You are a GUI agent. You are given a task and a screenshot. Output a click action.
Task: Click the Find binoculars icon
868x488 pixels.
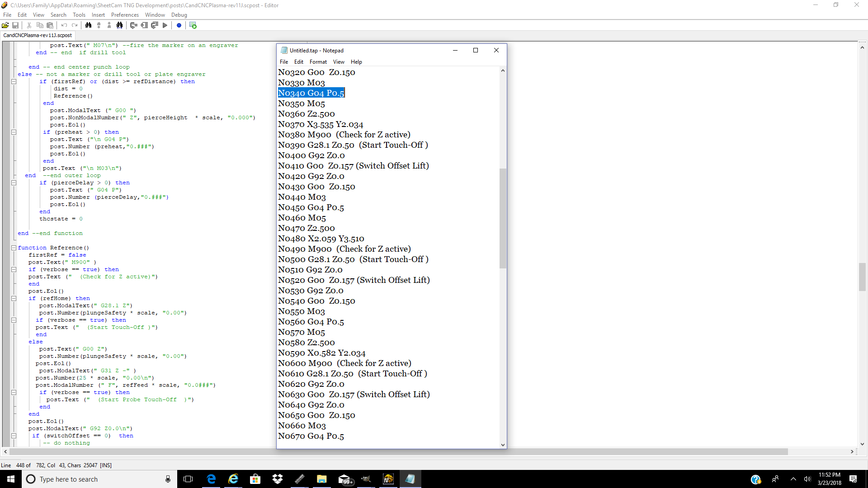[x=89, y=25]
